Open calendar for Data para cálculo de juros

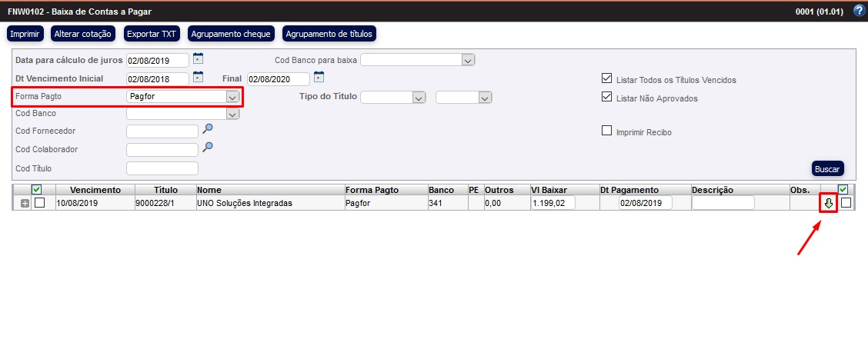[198, 58]
